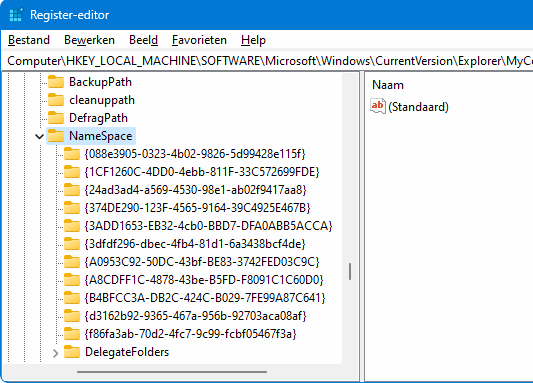Click folder icon of {A0953C92-50DC-43bf-BE83-3742FED03C9C}
Image resolution: width=533 pixels, height=383 pixels.
click(72, 262)
